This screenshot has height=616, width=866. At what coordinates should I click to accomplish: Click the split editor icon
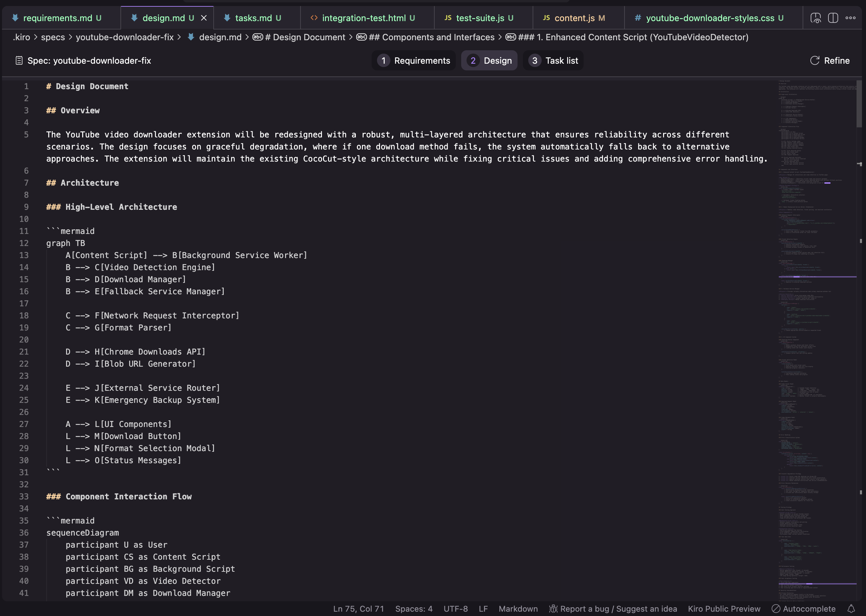[x=833, y=18]
